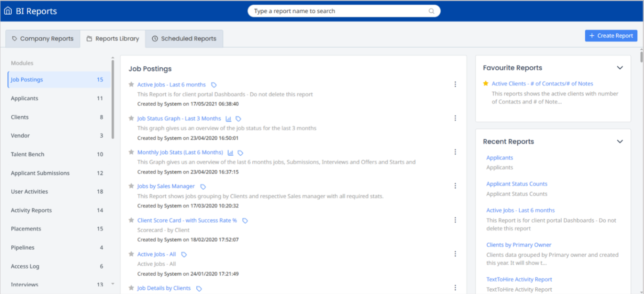Open favourite Active Clients - # of Contacts report

tap(542, 84)
